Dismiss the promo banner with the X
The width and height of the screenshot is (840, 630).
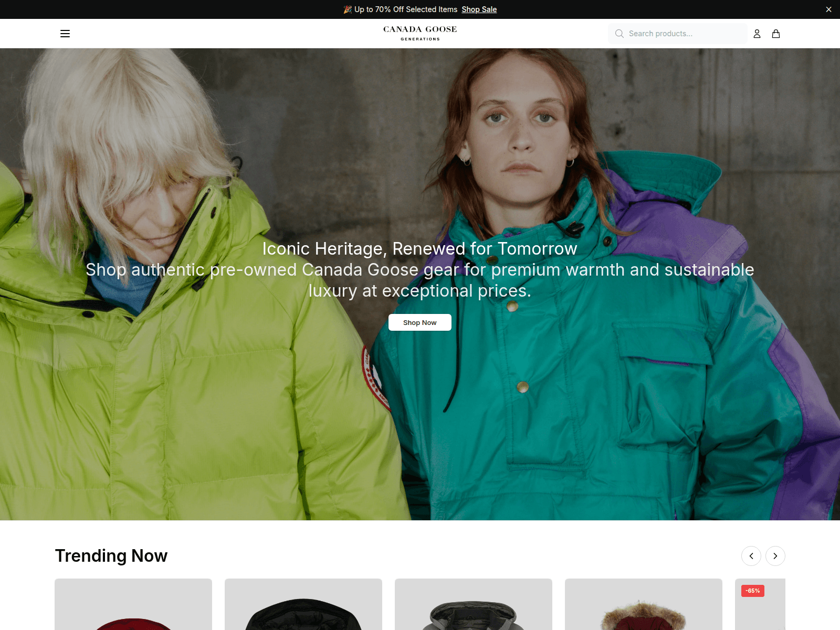coord(829,9)
